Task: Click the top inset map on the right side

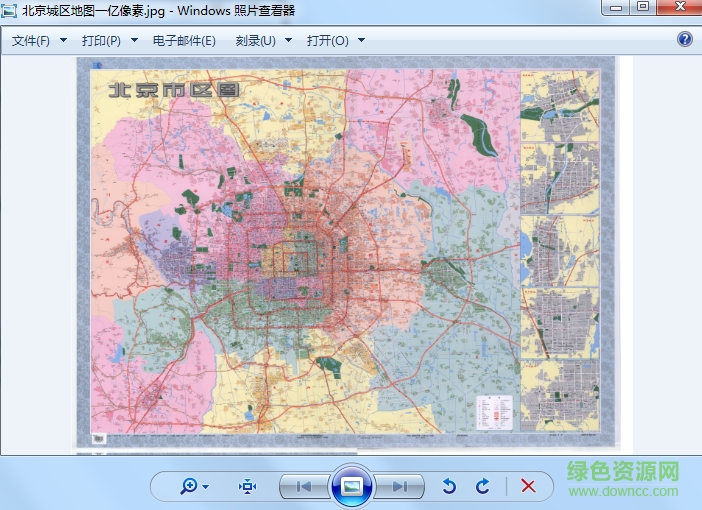Action: tap(559, 105)
